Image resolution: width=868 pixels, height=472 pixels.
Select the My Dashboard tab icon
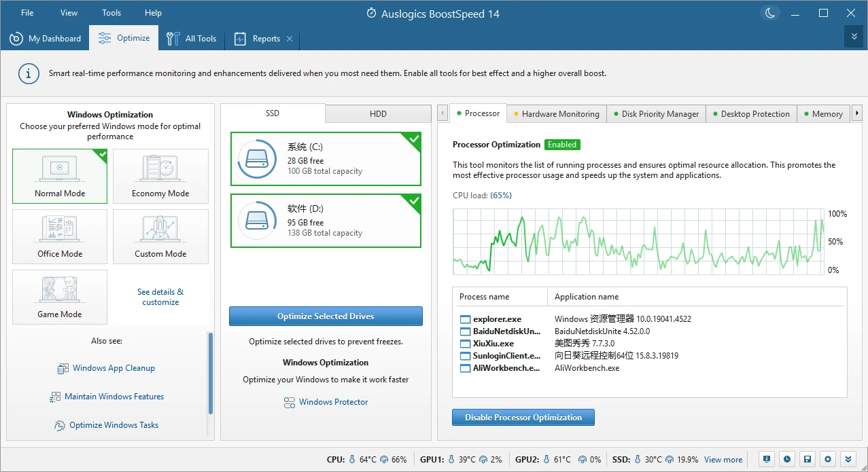pos(16,39)
